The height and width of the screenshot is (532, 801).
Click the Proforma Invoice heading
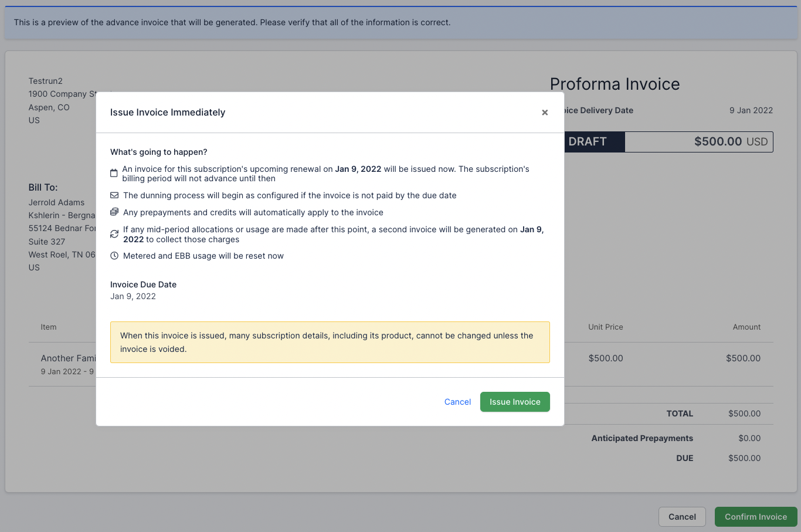coord(615,84)
